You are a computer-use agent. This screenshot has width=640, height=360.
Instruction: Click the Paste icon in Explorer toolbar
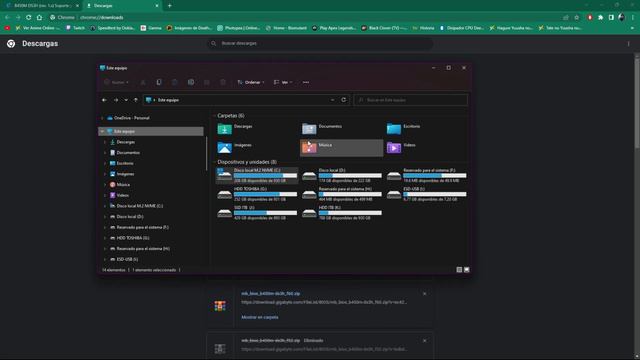point(175,82)
